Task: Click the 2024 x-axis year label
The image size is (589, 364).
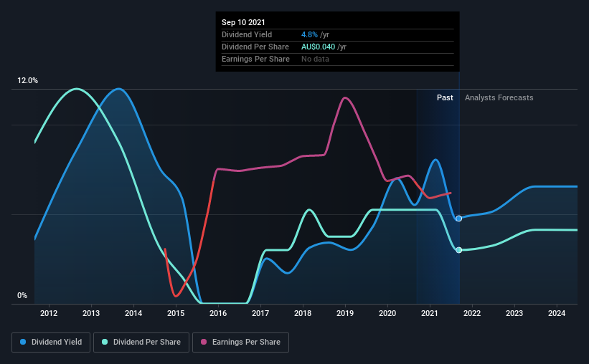Action: [x=557, y=313]
